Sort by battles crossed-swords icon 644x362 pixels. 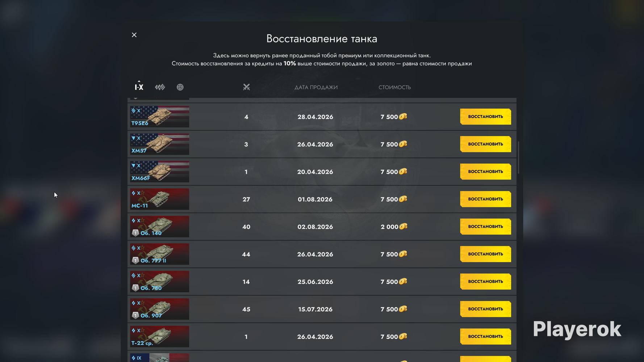246,87
